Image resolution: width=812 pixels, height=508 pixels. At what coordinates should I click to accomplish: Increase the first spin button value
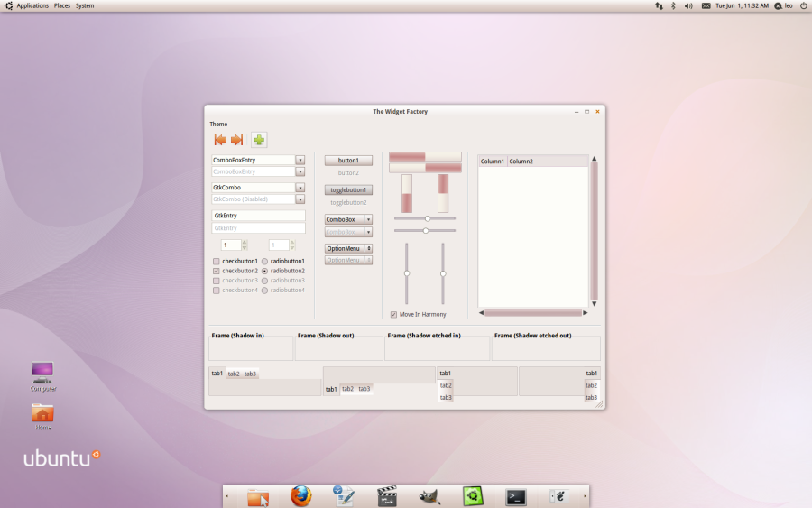[245, 243]
